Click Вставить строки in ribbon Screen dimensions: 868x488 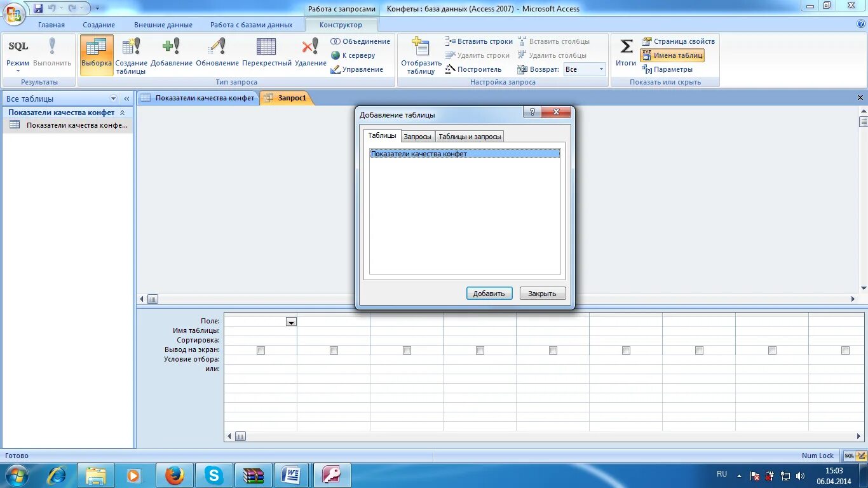click(479, 41)
